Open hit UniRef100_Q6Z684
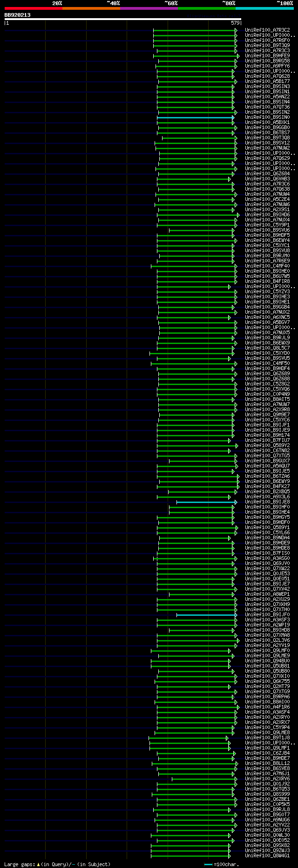Screen dimensions: 298x868 pos(267,174)
